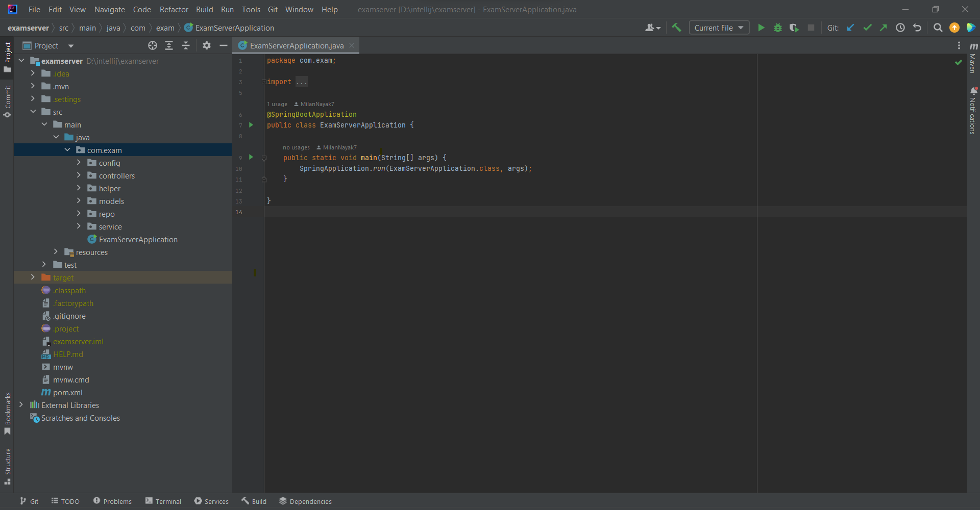Close the ExamServerApplication.java tab
The width and height of the screenshot is (980, 510).
click(352, 45)
